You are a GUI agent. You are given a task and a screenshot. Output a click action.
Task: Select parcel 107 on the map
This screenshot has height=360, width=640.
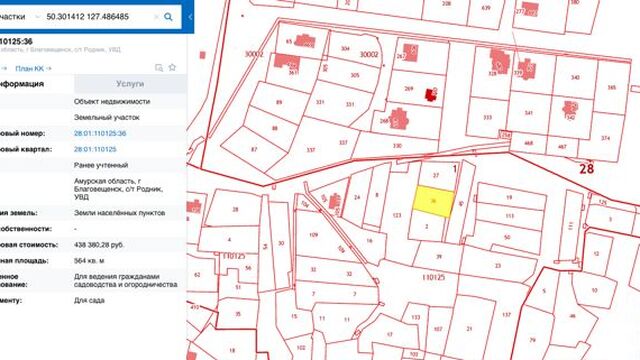[438, 329]
